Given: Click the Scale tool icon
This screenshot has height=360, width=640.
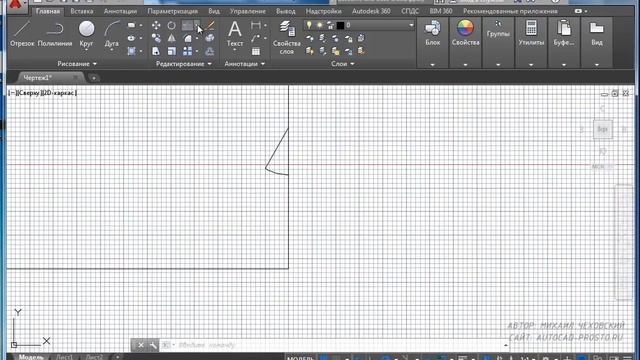Looking at the screenshot, I should coord(171,51).
